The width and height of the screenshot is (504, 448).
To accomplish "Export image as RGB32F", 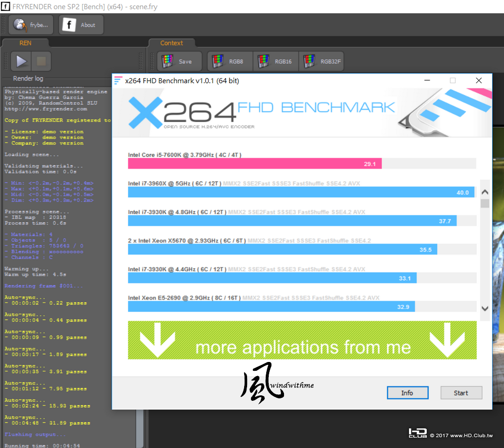I will click(x=321, y=61).
